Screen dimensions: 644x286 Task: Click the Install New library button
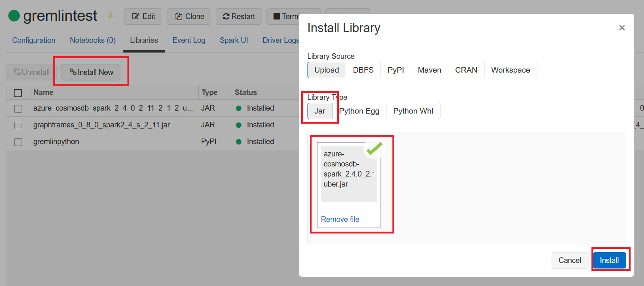coord(91,72)
